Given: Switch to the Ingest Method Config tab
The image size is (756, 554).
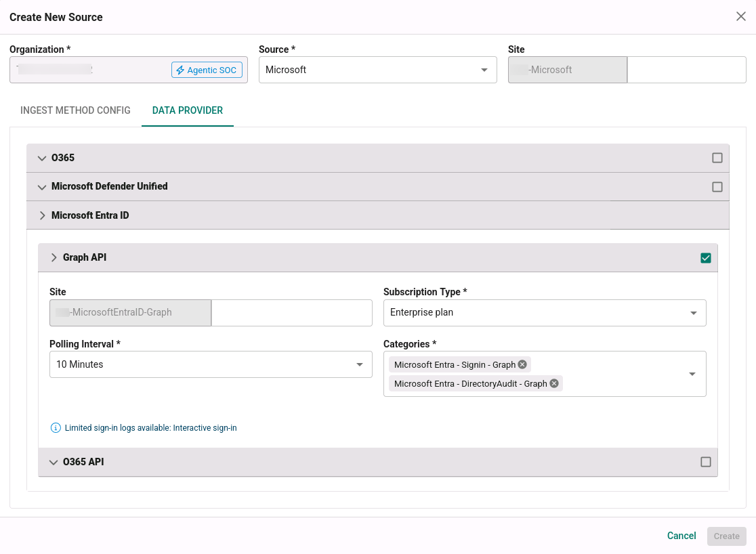Looking at the screenshot, I should click(x=75, y=110).
